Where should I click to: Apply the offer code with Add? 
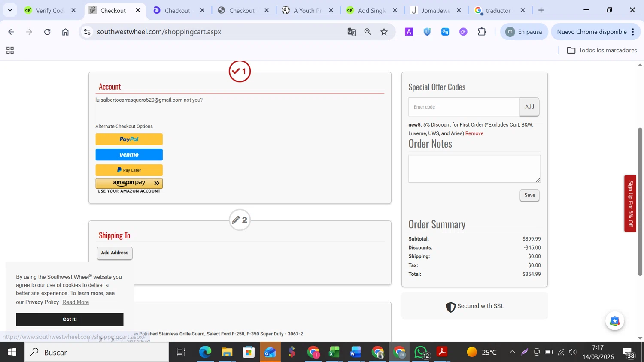click(x=529, y=107)
